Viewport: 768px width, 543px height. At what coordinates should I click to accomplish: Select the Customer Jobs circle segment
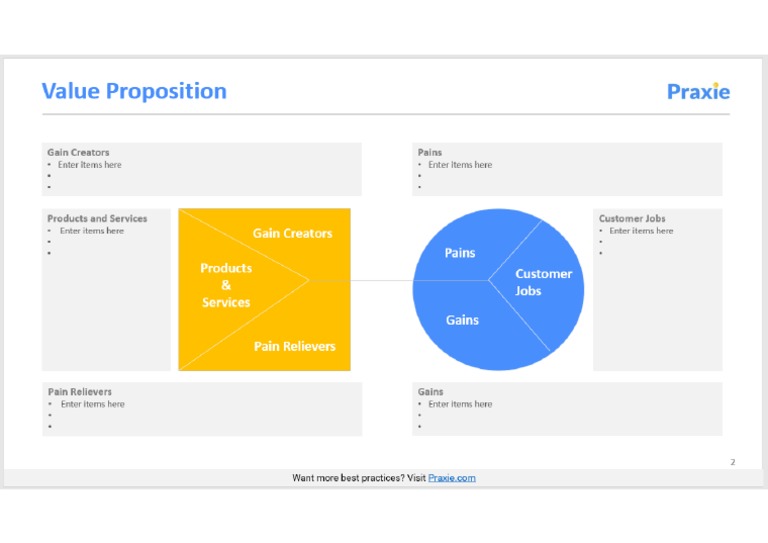(x=543, y=282)
